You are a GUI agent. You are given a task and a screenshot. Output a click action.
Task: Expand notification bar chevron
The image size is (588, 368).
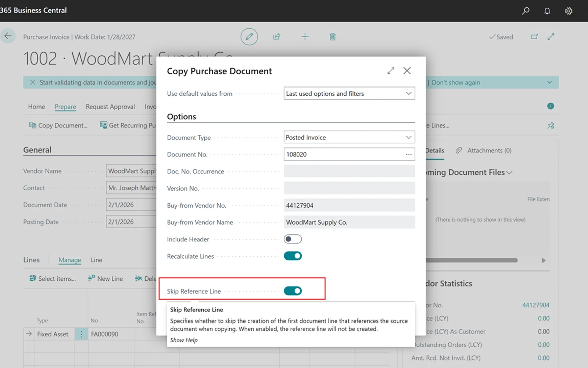[549, 82]
